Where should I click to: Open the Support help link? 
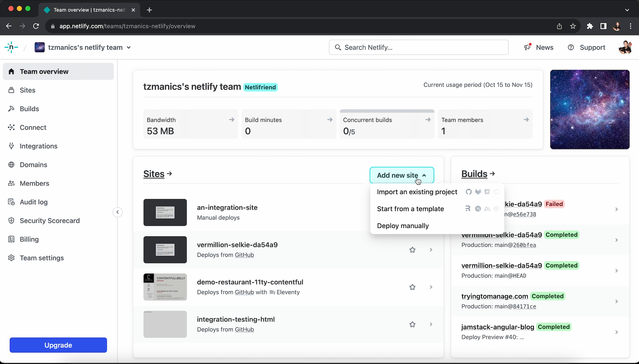click(x=586, y=47)
